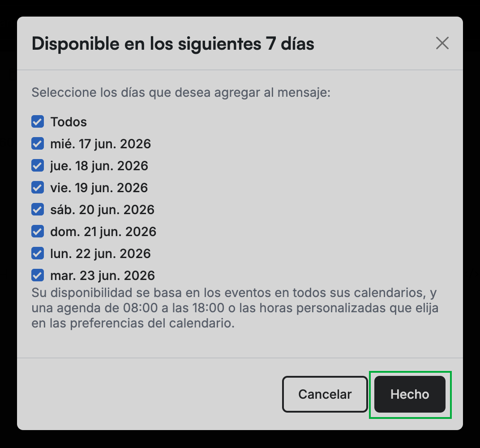Image resolution: width=480 pixels, height=448 pixels.
Task: Deselect the jue. 18 jun. 2026 checkbox box
Action: 38,166
